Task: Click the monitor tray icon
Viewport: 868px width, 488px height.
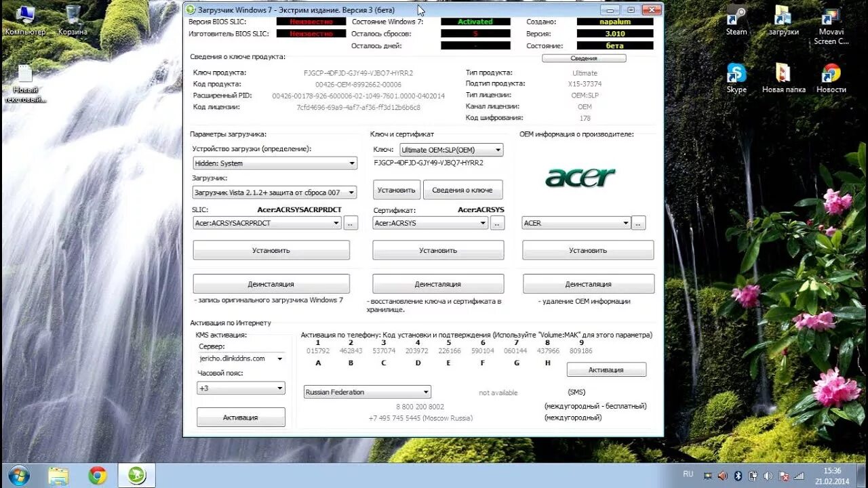Action: coord(708,476)
